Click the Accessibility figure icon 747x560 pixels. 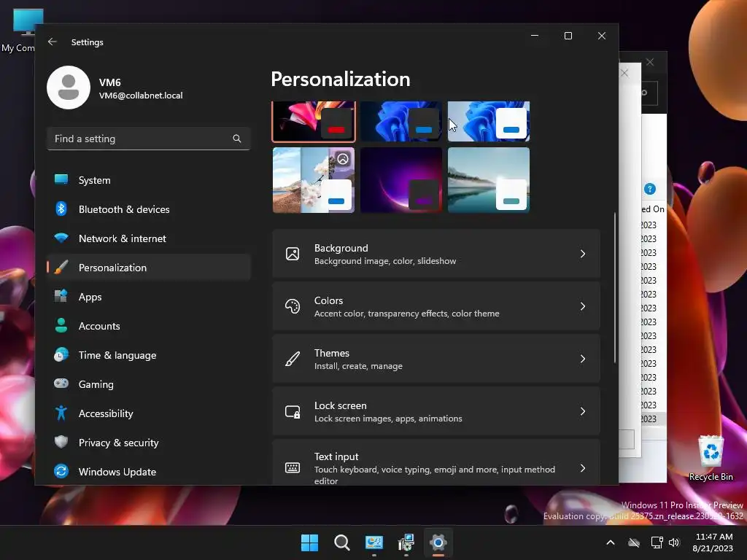click(x=61, y=413)
